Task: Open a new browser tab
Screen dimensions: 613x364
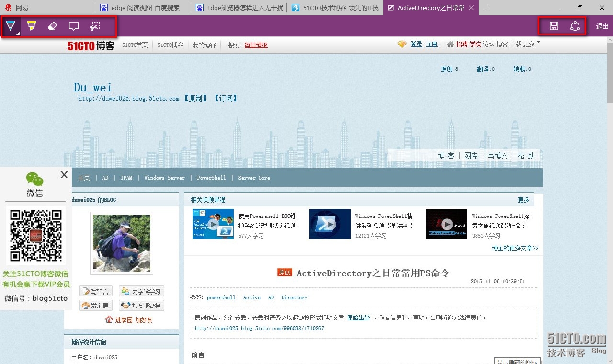Action: (487, 8)
